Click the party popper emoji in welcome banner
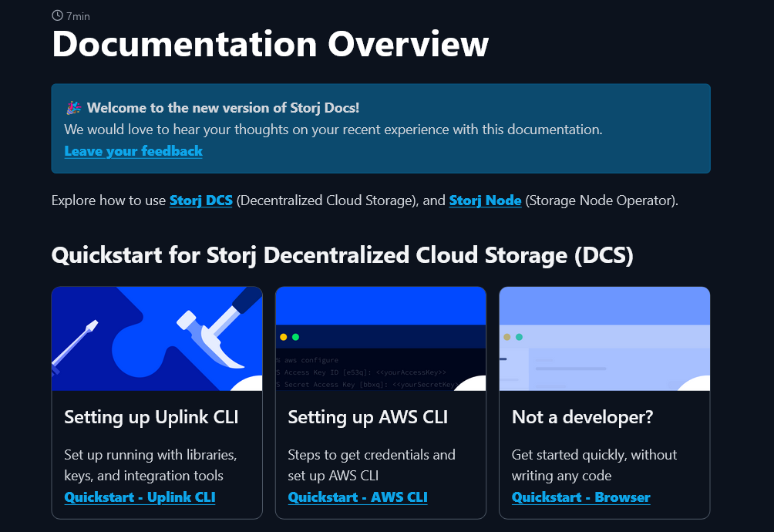This screenshot has width=774, height=532. [73, 108]
